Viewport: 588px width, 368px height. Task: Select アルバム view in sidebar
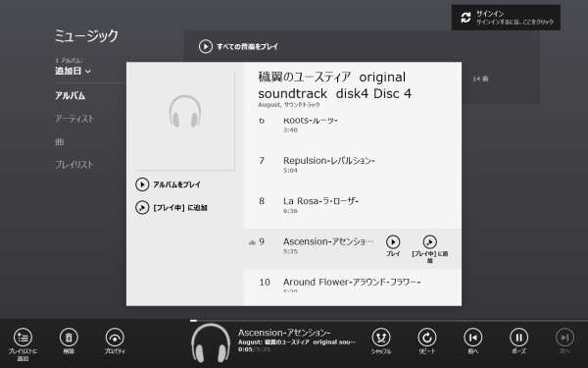(x=71, y=96)
